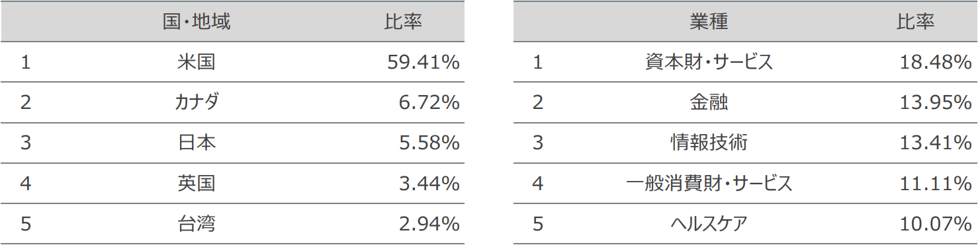980x245 pixels.
Task: Click the 国・地域 column header
Action: tap(197, 22)
